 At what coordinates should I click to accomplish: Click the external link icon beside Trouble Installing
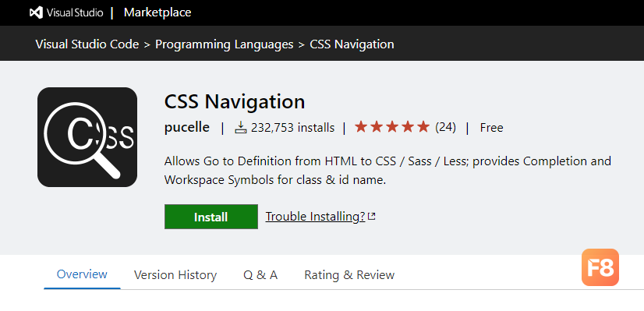[372, 216]
